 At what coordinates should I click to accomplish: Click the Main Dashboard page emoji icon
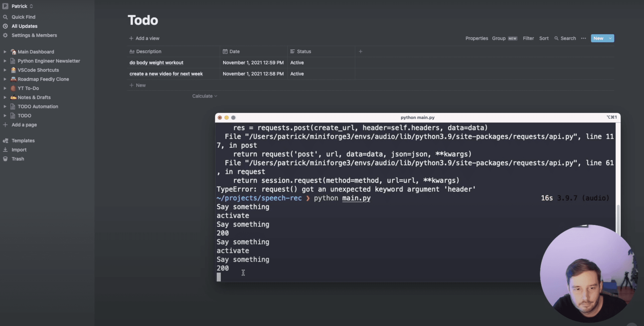[13, 52]
